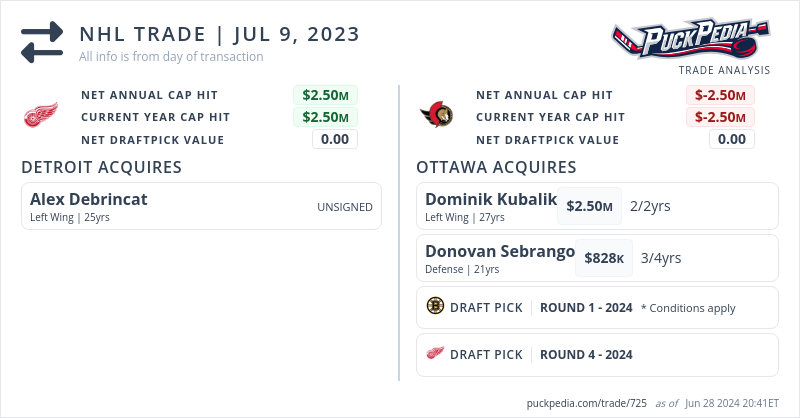Click the Red Wings draft pick logo
800x418 pixels.
coord(435,354)
